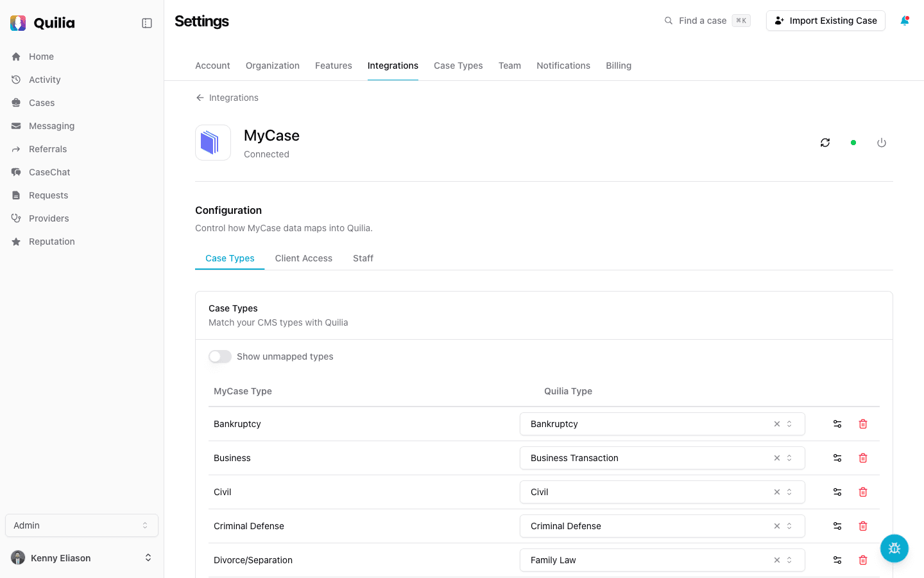Open the bug report floating button

click(x=894, y=548)
